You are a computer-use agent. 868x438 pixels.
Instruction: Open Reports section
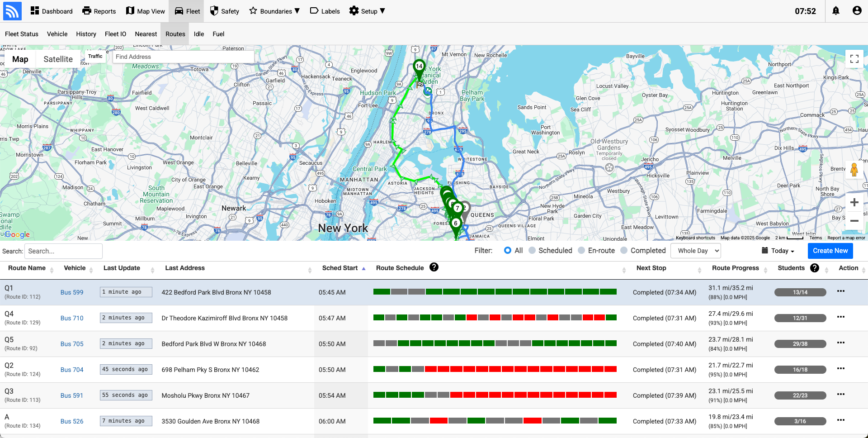coord(99,11)
